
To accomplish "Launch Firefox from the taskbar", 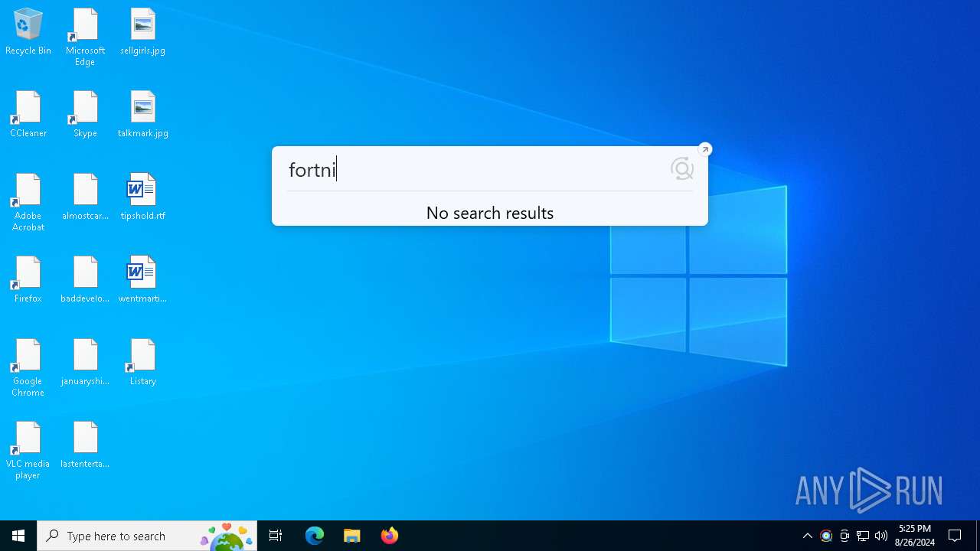I will click(x=390, y=536).
